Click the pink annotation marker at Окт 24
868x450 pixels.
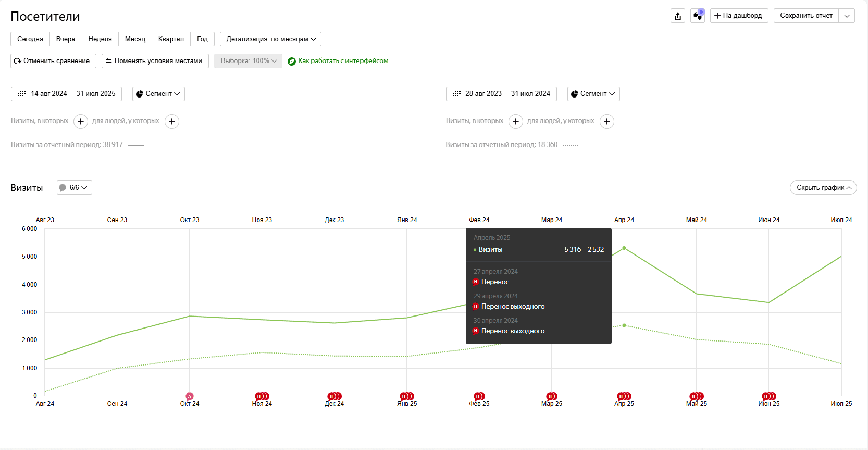click(190, 397)
